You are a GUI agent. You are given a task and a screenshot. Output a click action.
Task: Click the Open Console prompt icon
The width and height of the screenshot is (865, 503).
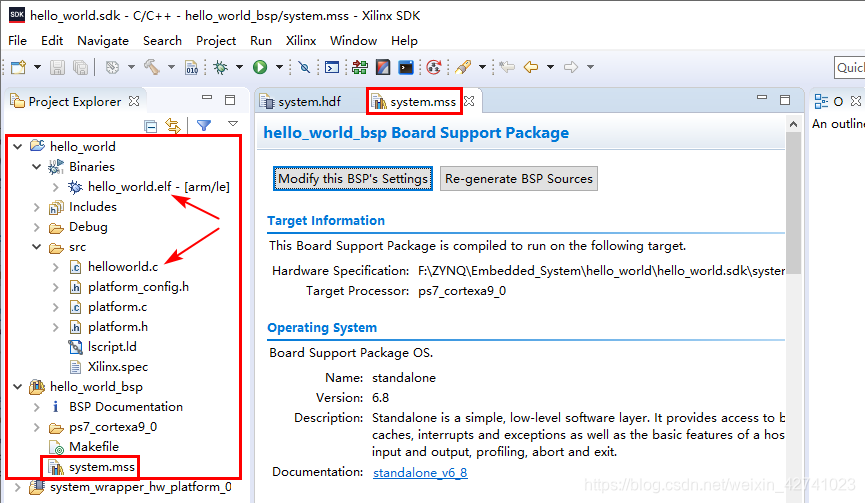332,67
